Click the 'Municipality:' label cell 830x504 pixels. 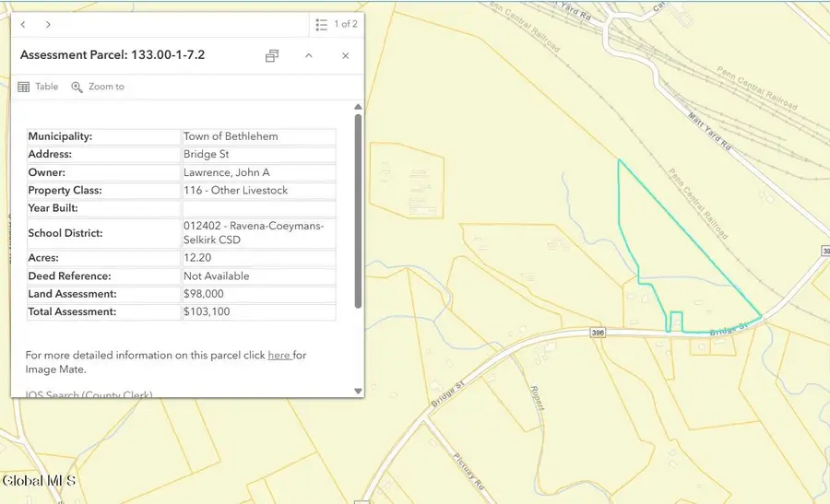pyautogui.click(x=103, y=136)
